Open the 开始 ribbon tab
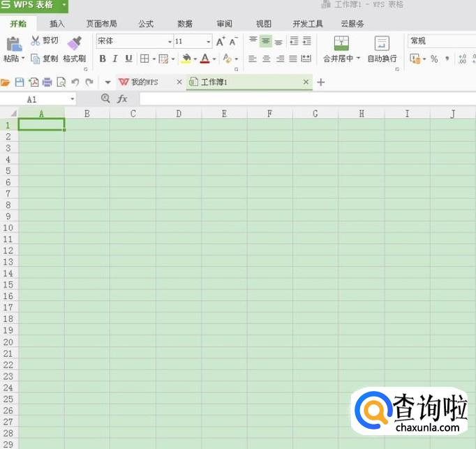476x449 pixels. click(x=18, y=24)
